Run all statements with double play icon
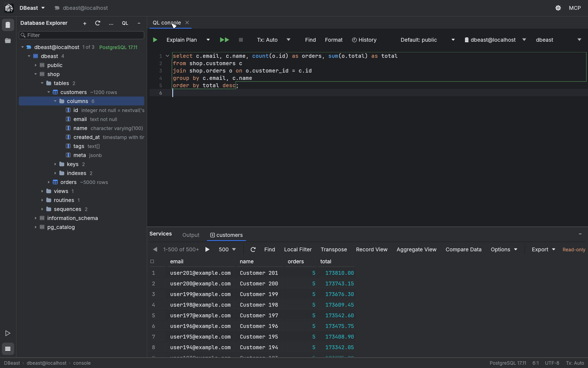588x368 pixels. click(225, 40)
